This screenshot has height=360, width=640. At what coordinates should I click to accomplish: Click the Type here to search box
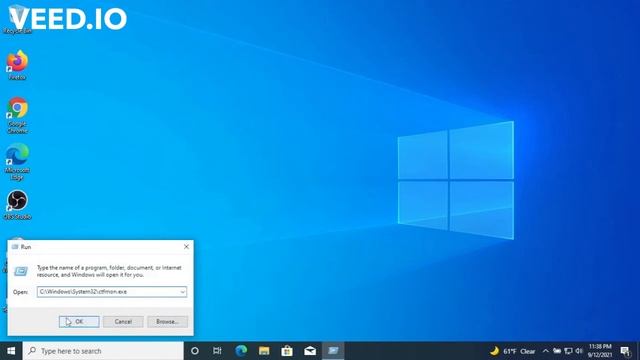tap(103, 351)
